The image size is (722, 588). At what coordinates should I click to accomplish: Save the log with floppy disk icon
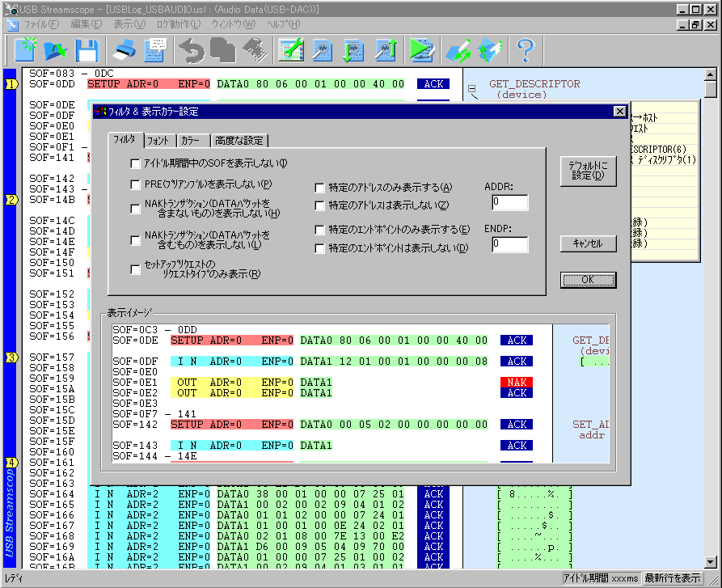pos(87,49)
